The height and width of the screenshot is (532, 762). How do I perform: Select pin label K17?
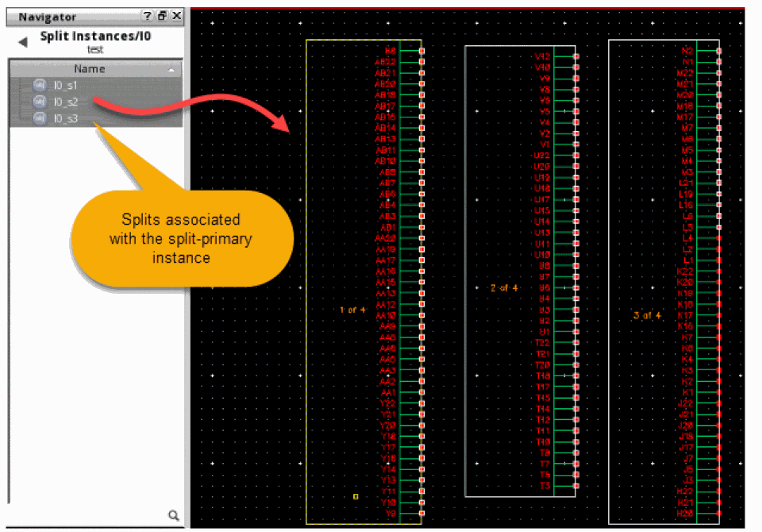tap(686, 315)
